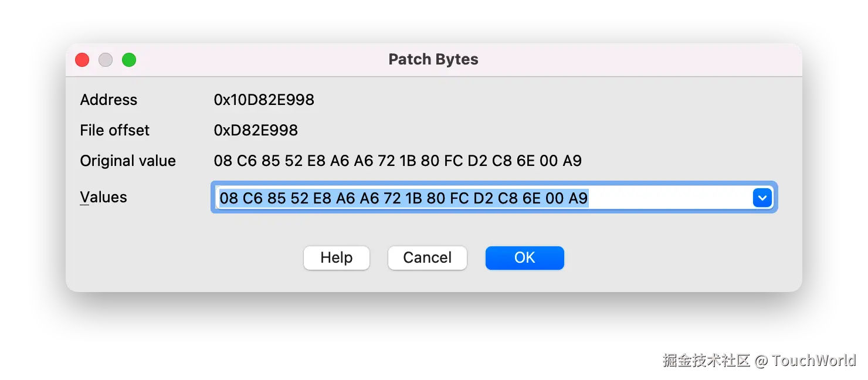Click the address 0x10D82E998 text
This screenshot has height=380, width=868.
click(x=264, y=100)
